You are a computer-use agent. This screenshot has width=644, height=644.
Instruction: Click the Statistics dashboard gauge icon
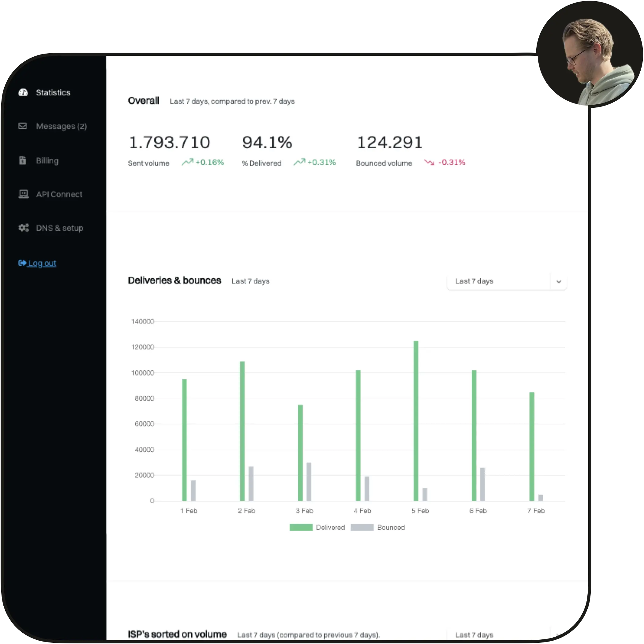[23, 92]
